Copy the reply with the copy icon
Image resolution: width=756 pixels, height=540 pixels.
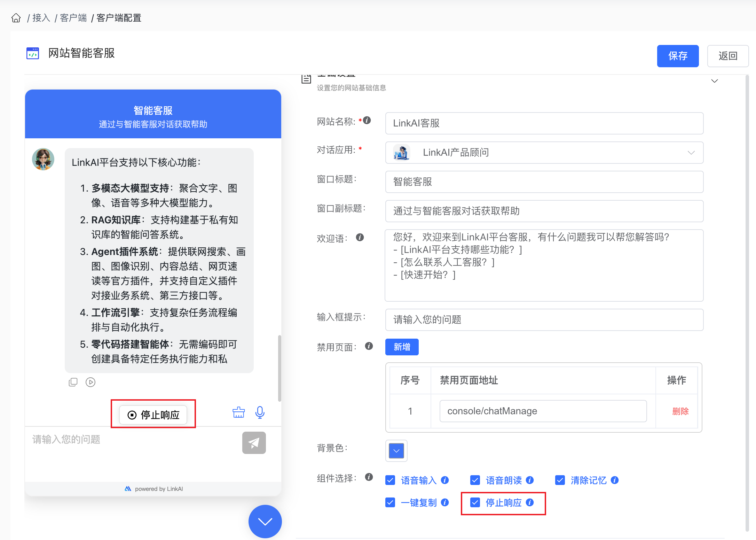73,382
